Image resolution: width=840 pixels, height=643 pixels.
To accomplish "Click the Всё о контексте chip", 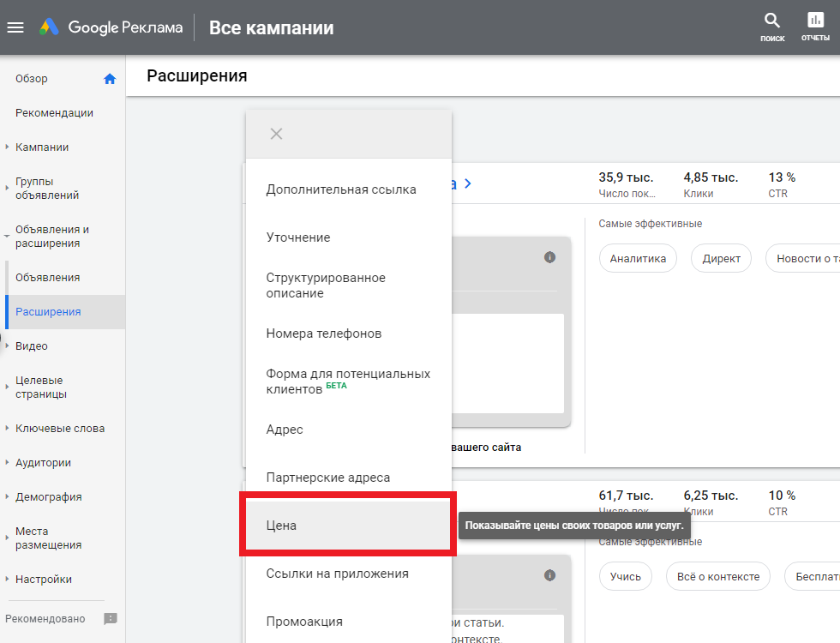I will tap(717, 576).
